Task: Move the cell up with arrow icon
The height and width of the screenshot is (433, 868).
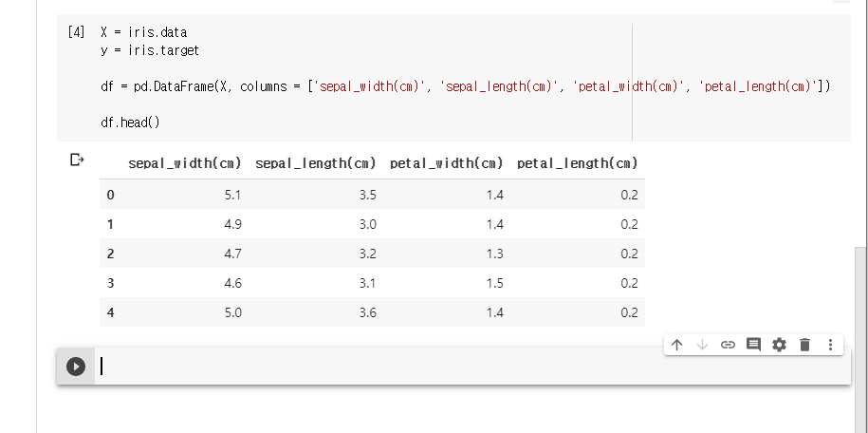Action: coord(676,345)
